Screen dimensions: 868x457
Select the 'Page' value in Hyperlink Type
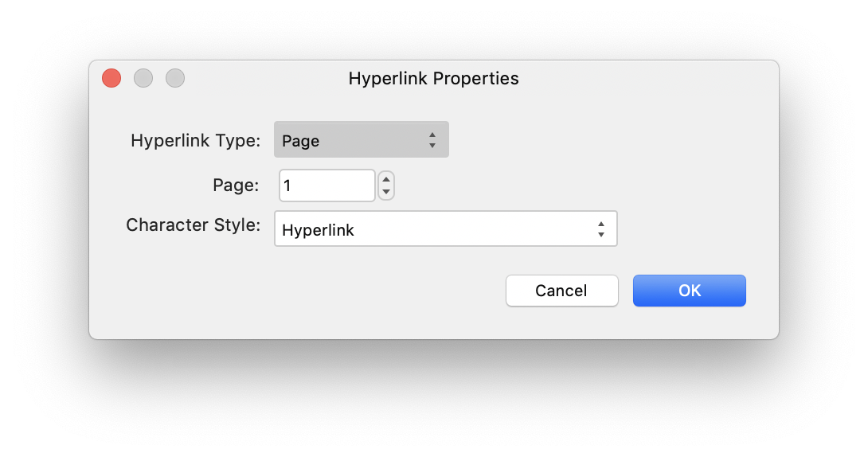[x=300, y=141]
